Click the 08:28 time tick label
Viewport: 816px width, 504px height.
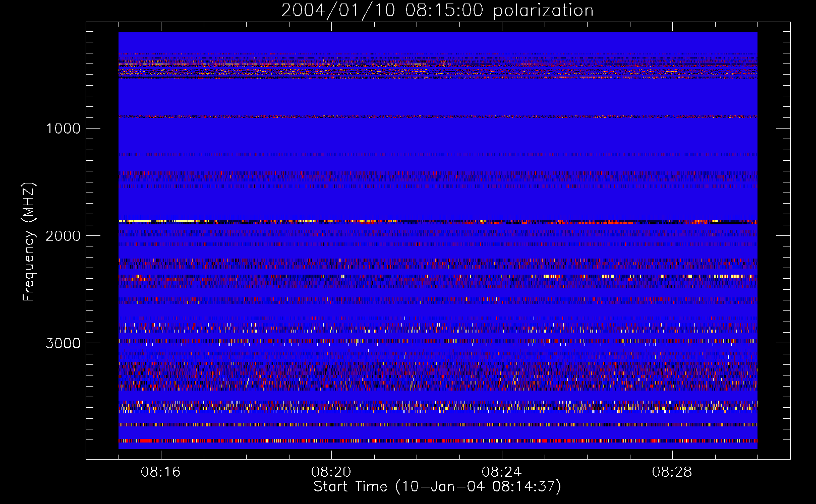point(672,472)
